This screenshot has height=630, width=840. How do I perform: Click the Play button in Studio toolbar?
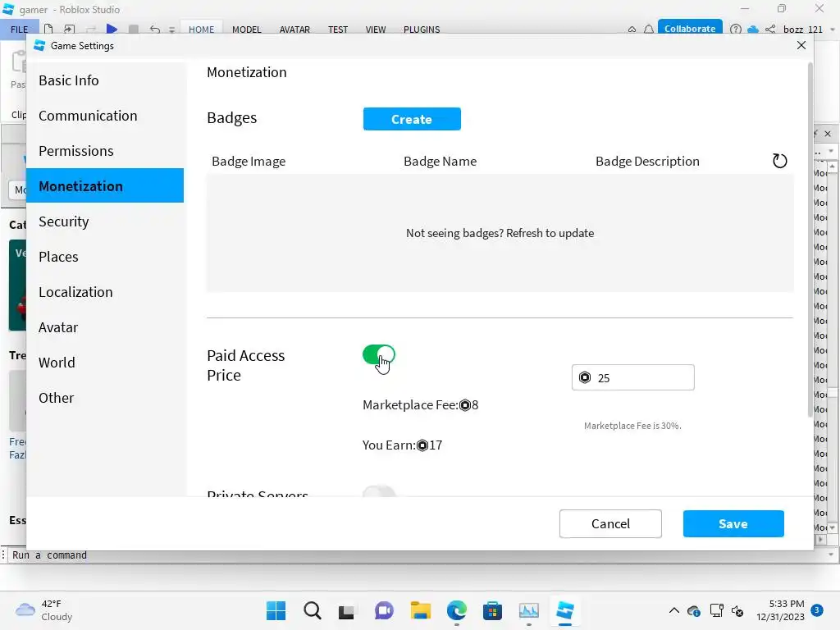click(112, 29)
